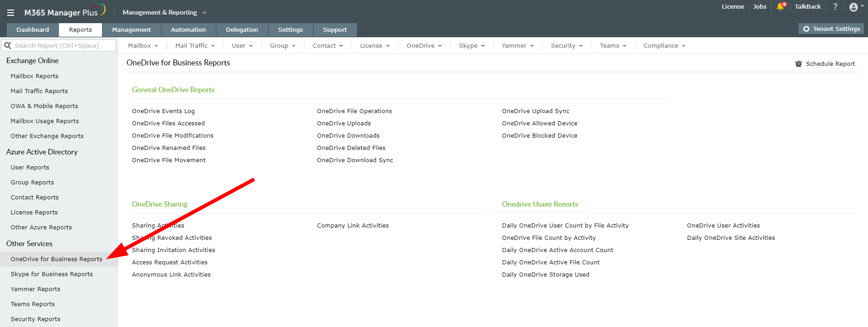The width and height of the screenshot is (868, 327).
Task: Click the Schedule Report link text
Action: coord(830,64)
